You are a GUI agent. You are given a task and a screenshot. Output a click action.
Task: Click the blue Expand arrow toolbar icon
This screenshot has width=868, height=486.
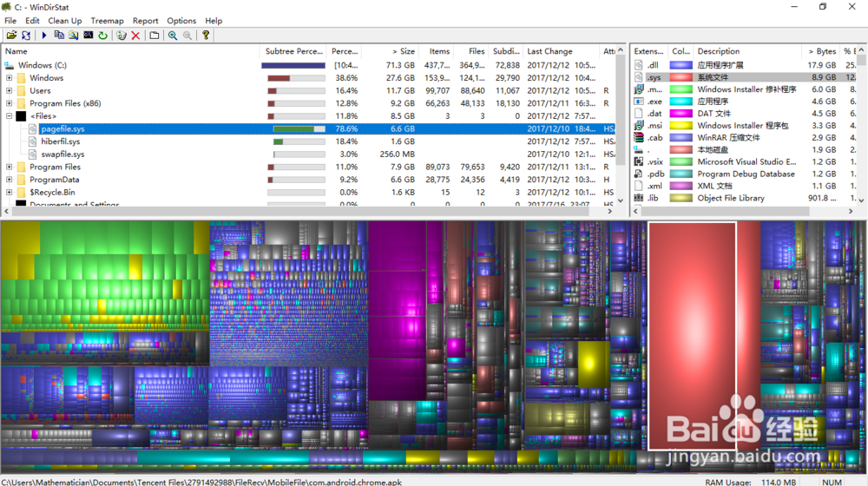pos(43,36)
